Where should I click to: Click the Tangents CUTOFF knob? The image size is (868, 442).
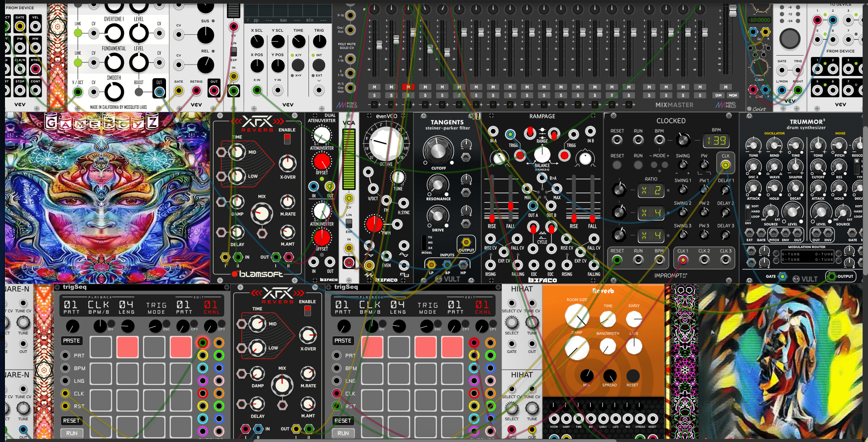click(438, 150)
